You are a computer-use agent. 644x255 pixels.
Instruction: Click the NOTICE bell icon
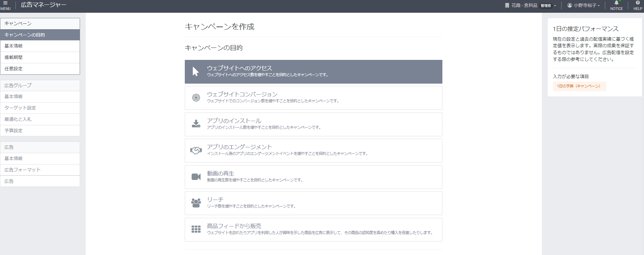[x=616, y=3]
